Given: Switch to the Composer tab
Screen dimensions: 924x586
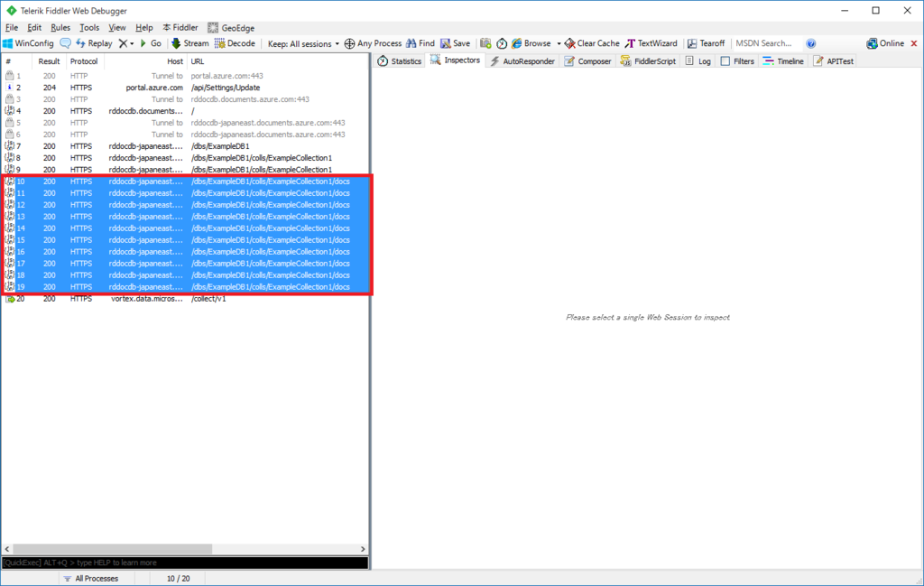Looking at the screenshot, I should [x=587, y=60].
